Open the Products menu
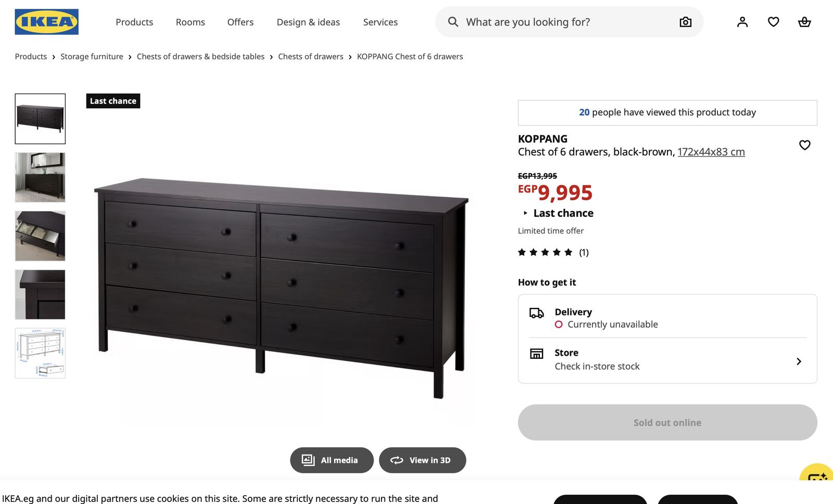833x504 pixels. (134, 22)
